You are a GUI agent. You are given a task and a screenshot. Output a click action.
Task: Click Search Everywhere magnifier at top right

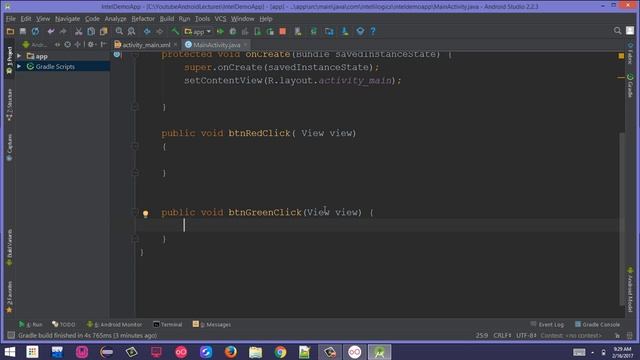tap(617, 31)
